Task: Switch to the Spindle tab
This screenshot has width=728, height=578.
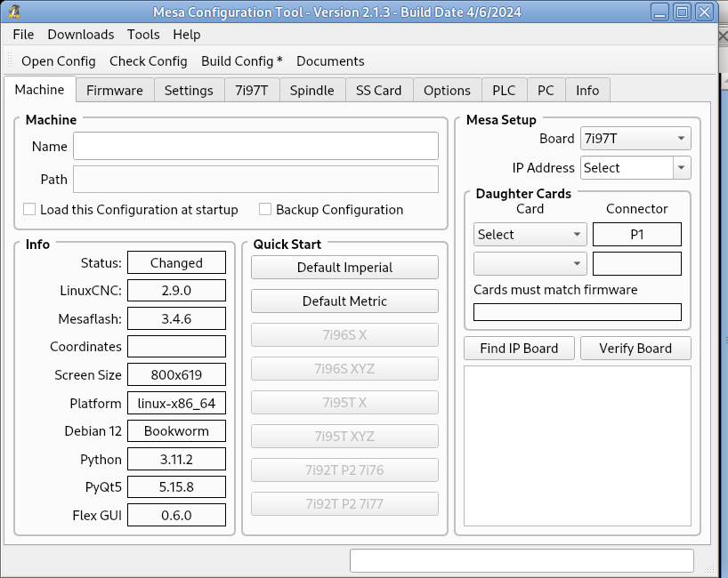Action: click(312, 91)
